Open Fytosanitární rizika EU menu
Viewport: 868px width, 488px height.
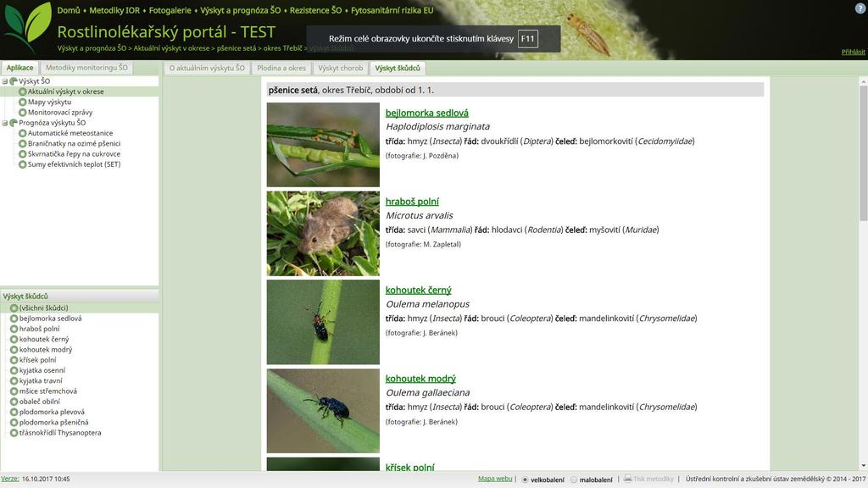coord(392,10)
